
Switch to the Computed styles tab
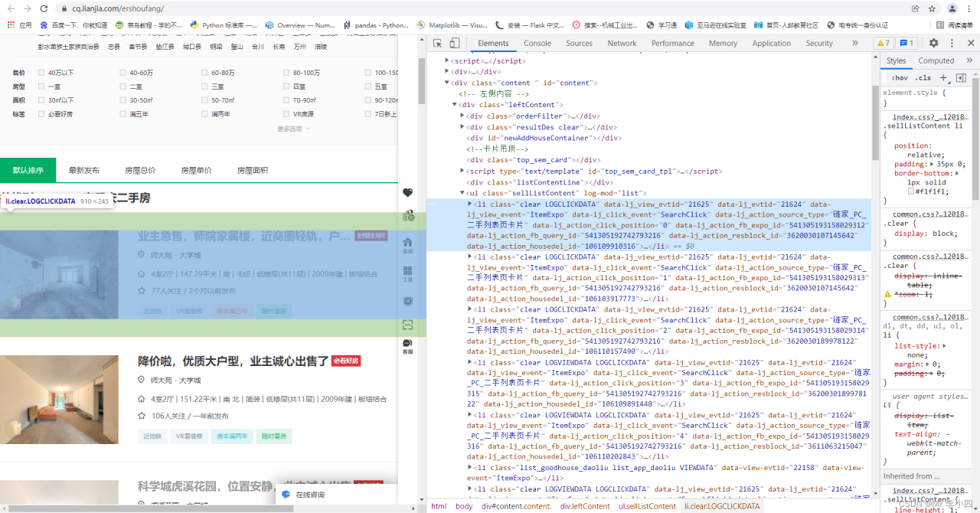pos(936,60)
